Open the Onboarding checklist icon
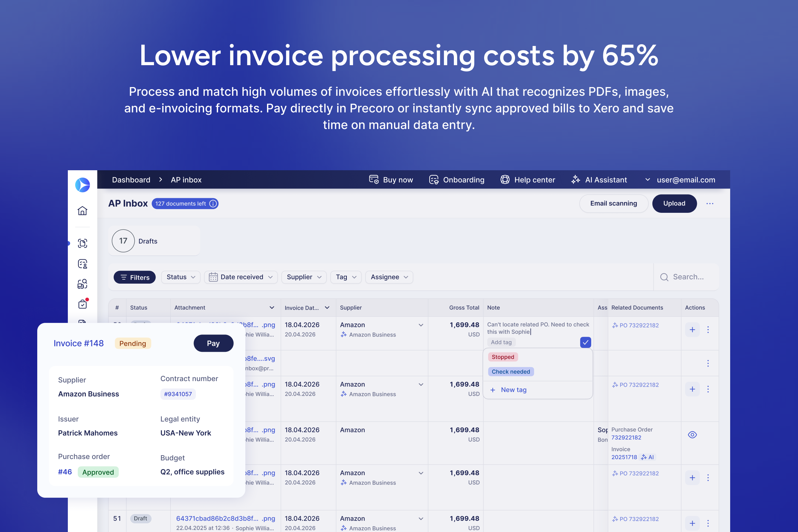The width and height of the screenshot is (798, 532). click(434, 180)
